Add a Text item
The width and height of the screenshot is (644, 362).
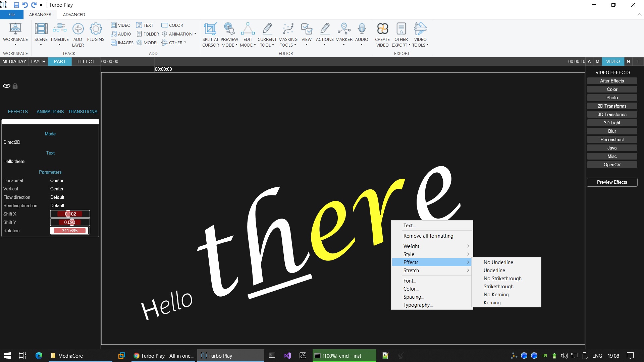[145, 25]
